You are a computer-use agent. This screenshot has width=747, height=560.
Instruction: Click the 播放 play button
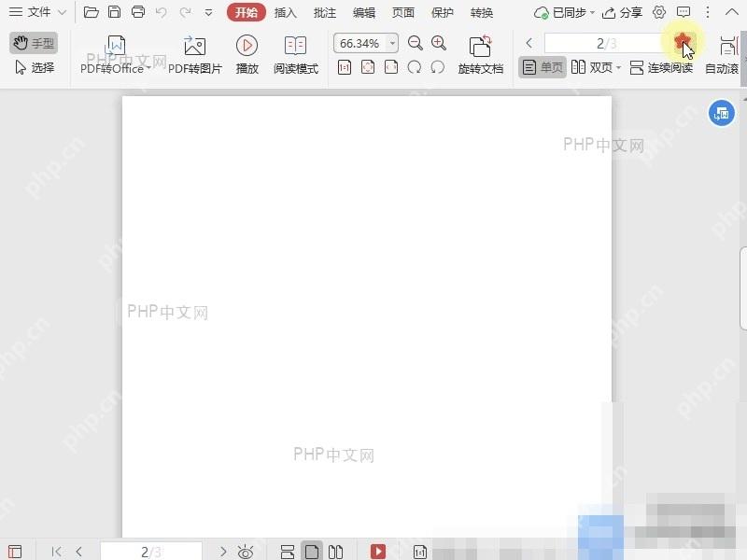pos(247,55)
